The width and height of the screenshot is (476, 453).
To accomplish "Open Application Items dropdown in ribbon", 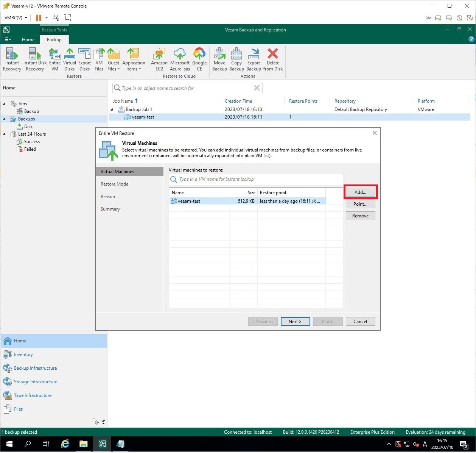I will point(134,59).
